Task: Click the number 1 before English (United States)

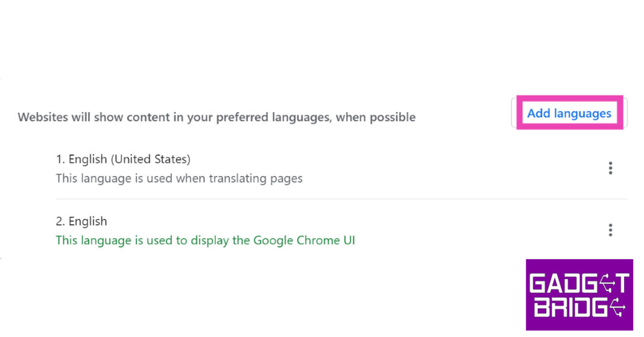Action: point(59,160)
